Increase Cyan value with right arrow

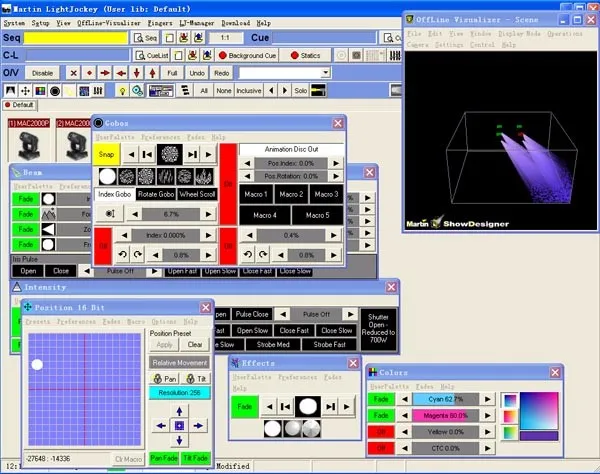pos(488,399)
